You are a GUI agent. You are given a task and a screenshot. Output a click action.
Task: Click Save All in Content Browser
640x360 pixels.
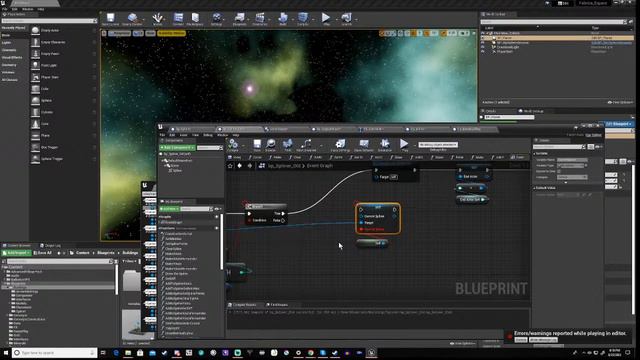click(42, 253)
